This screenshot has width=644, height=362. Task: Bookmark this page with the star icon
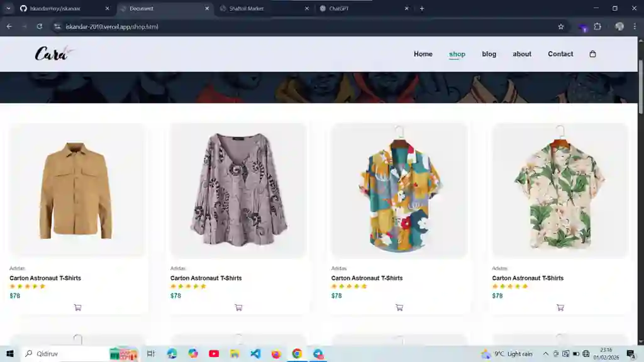tap(561, 26)
